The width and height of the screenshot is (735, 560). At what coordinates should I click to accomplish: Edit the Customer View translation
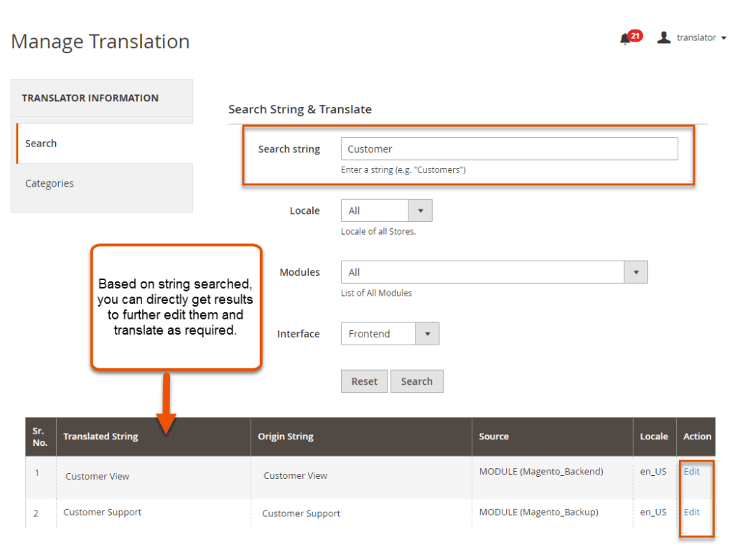coord(690,472)
